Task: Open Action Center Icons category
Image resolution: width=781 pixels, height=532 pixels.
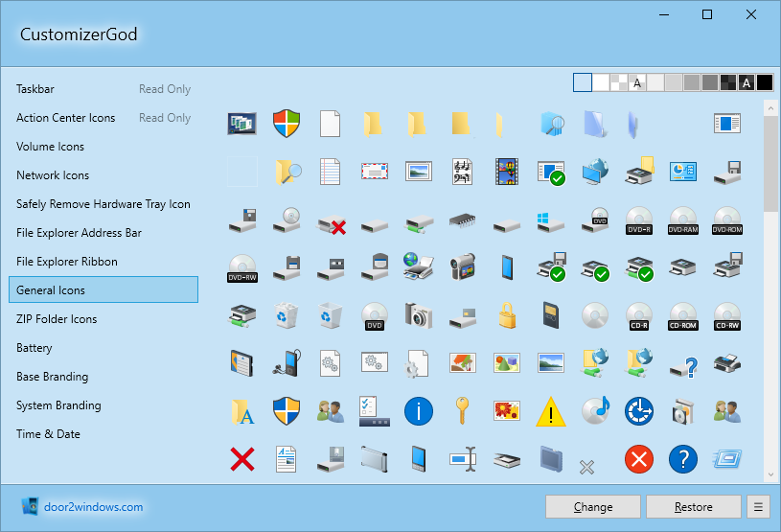Action: [x=103, y=118]
